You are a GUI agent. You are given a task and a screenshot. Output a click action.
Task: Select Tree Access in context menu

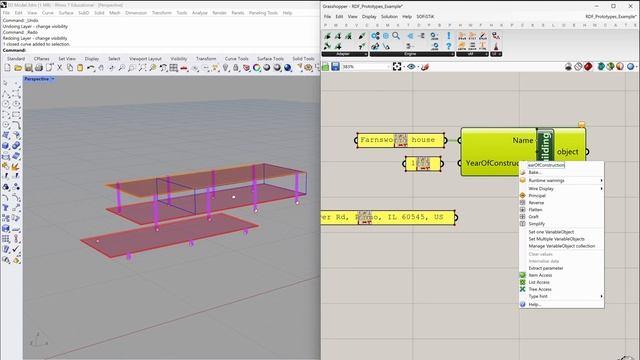(562, 289)
